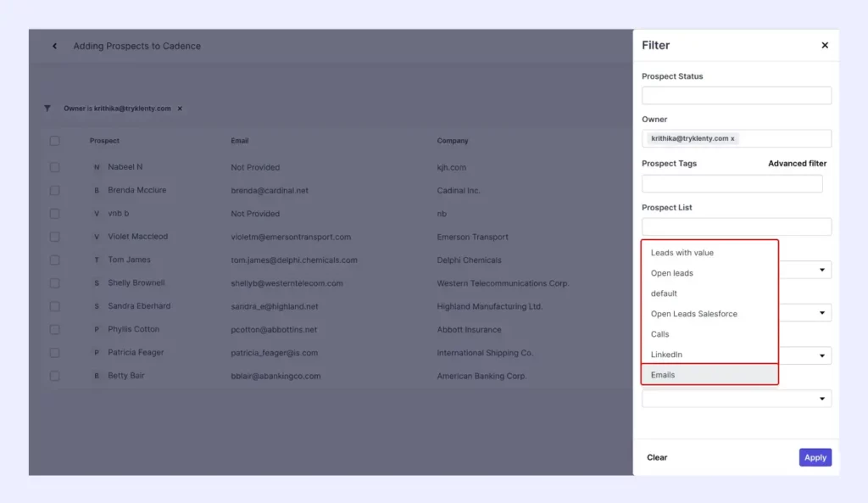This screenshot has height=503, width=868.
Task: Click the B avatar for Betty Bair
Action: (97, 376)
